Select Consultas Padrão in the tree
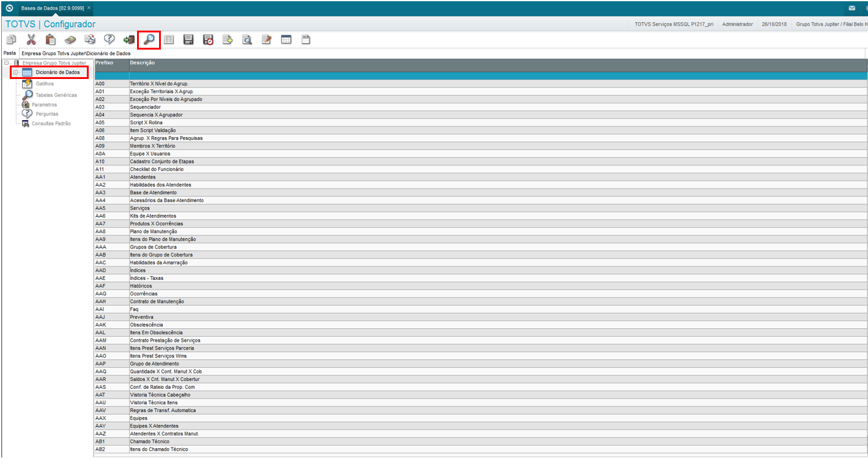Screen dimensions: 868x458 pyautogui.click(x=51, y=124)
